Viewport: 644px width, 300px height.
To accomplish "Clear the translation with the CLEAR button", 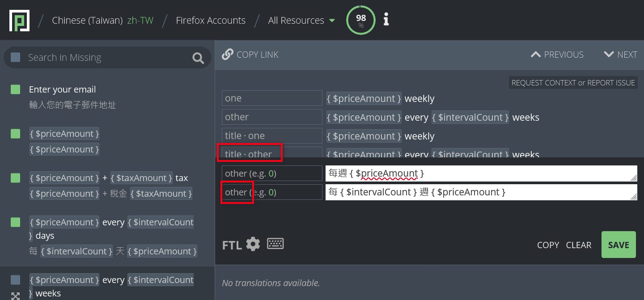I will [x=579, y=245].
